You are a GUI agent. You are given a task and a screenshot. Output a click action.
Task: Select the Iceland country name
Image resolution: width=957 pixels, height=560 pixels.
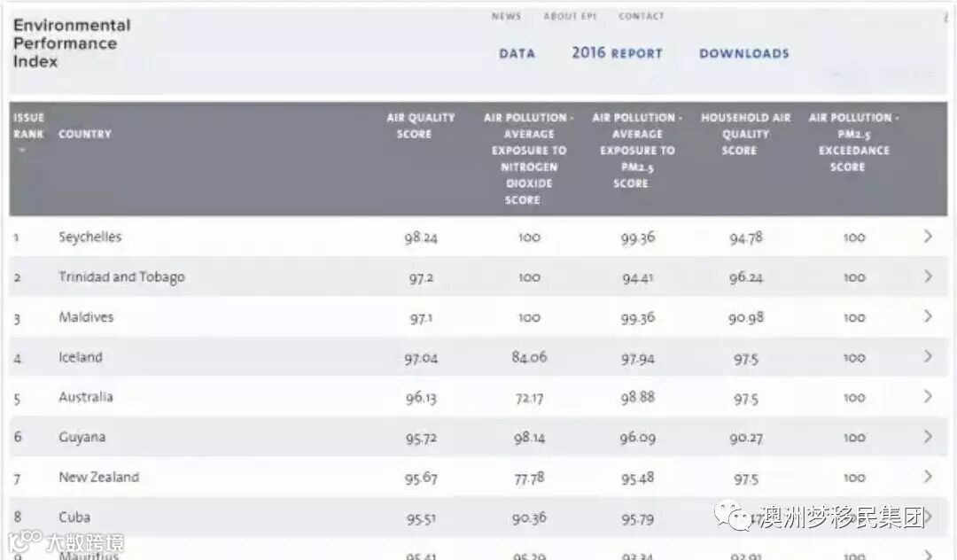click(80, 357)
